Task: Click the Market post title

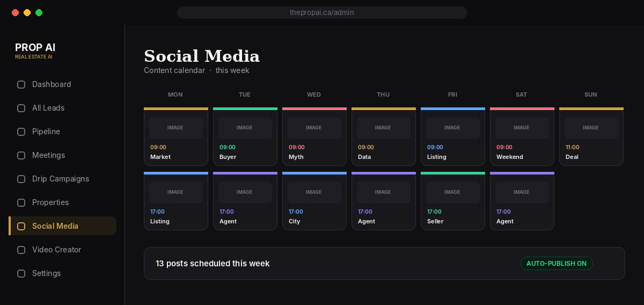Action: pyautogui.click(x=160, y=157)
